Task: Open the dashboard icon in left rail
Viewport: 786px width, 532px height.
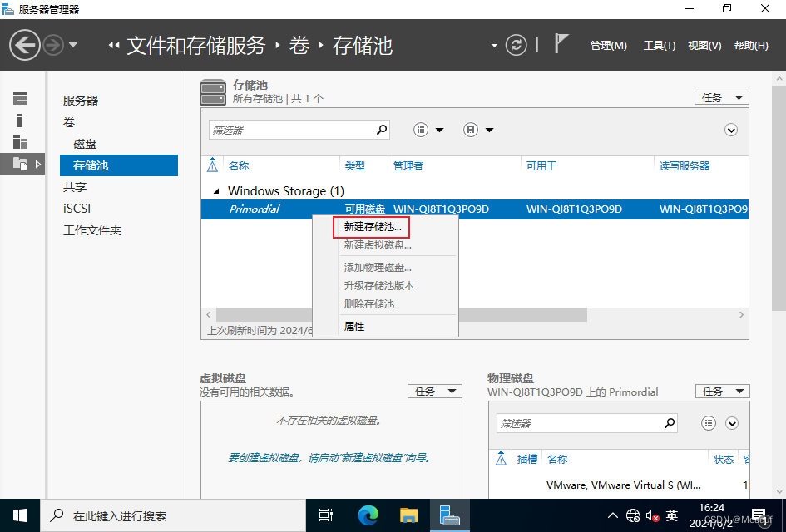Action: pos(20,99)
